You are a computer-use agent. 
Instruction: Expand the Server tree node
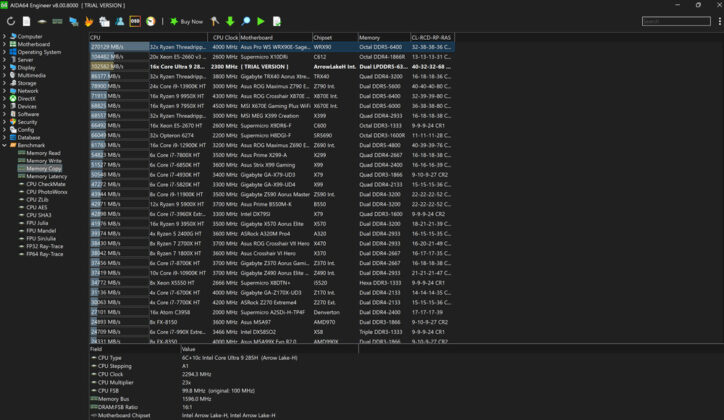click(4, 60)
